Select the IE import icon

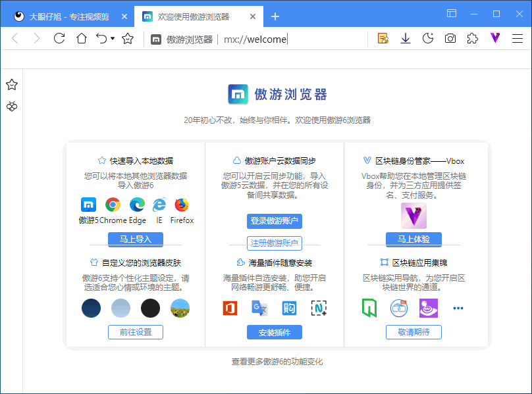click(159, 205)
